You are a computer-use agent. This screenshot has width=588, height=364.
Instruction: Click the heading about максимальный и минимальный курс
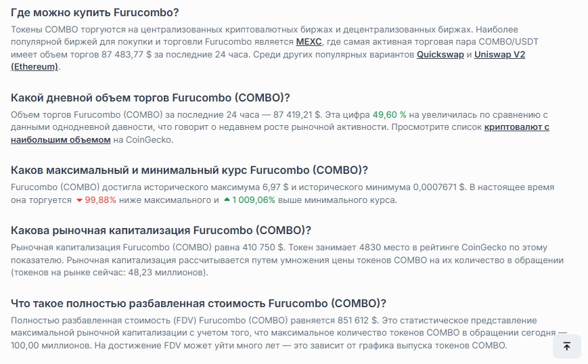coord(189,170)
